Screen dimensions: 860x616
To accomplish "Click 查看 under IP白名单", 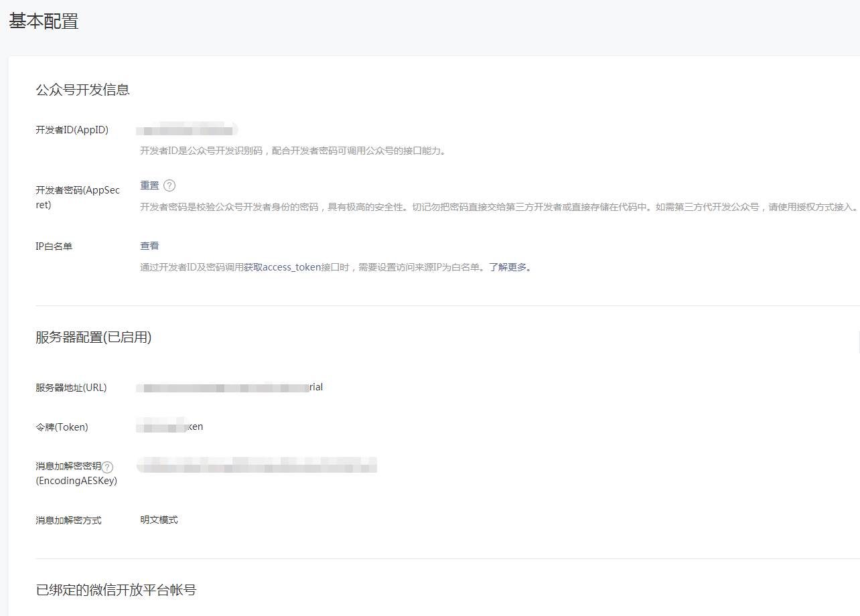I will [149, 246].
